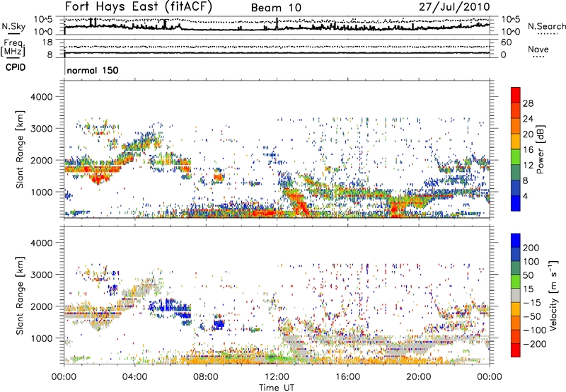The image size is (566, 392).
Task: Click the right '10^0' noise axis tick
Action: click(510, 32)
